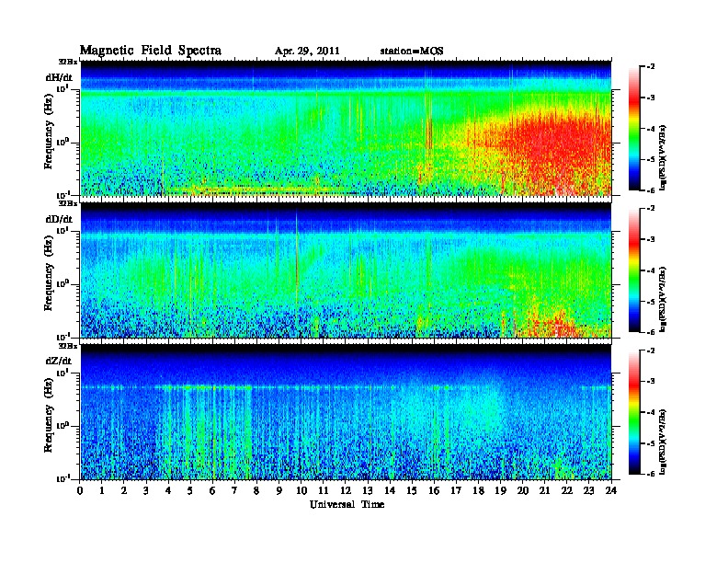Click the '15' tick on the time axis
Image resolution: width=728 pixels, height=563 pixels.
click(412, 490)
